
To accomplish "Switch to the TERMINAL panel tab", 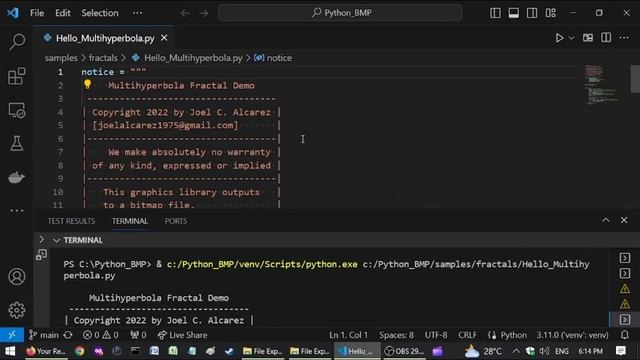I will coord(130,221).
